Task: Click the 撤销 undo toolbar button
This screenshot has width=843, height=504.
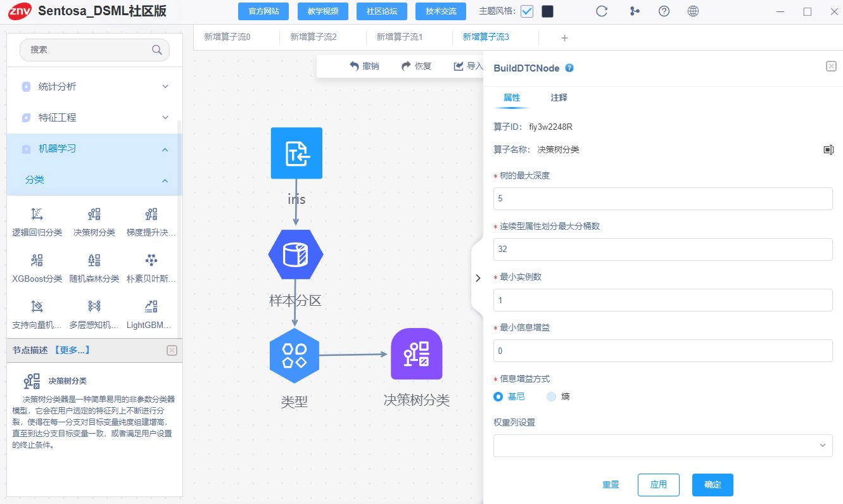Action: point(365,66)
